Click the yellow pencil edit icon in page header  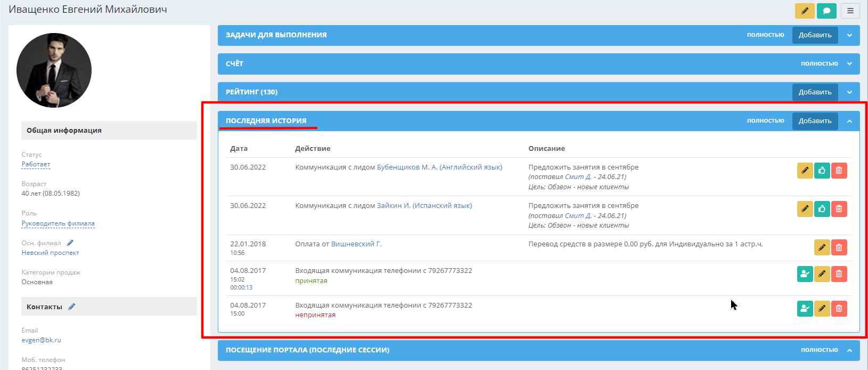click(805, 11)
